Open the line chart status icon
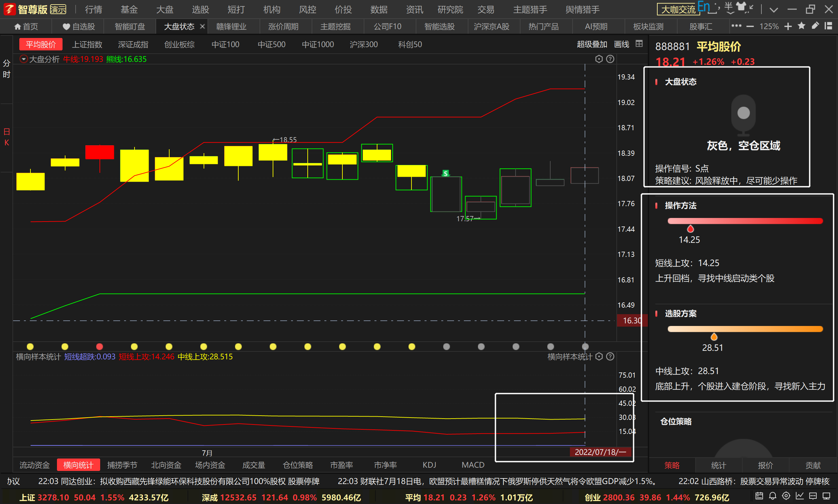This screenshot has width=838, height=504. (800, 496)
